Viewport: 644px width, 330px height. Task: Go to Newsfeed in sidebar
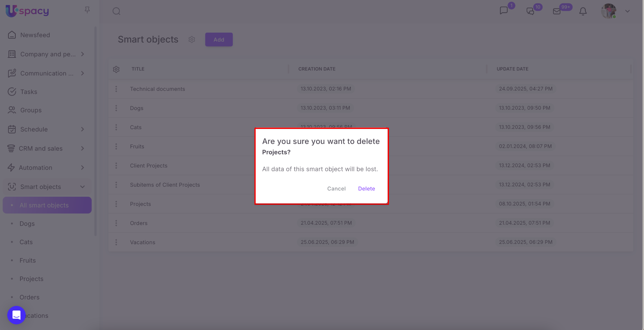pyautogui.click(x=35, y=35)
